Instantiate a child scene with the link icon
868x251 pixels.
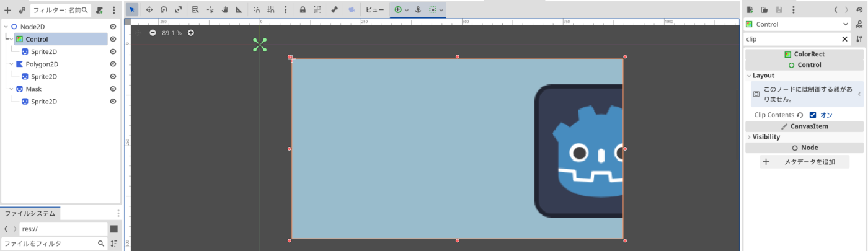[22, 10]
